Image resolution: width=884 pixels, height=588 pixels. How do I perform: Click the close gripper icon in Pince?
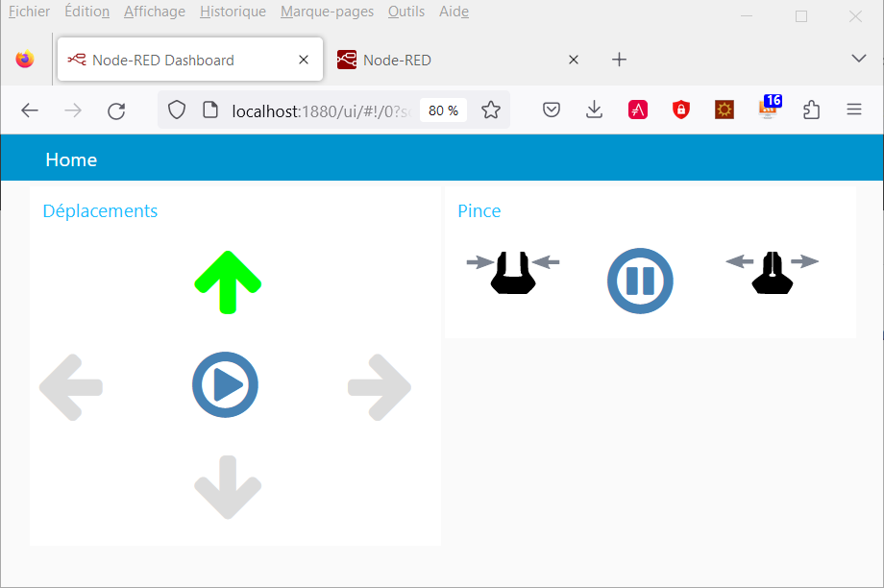(x=513, y=272)
